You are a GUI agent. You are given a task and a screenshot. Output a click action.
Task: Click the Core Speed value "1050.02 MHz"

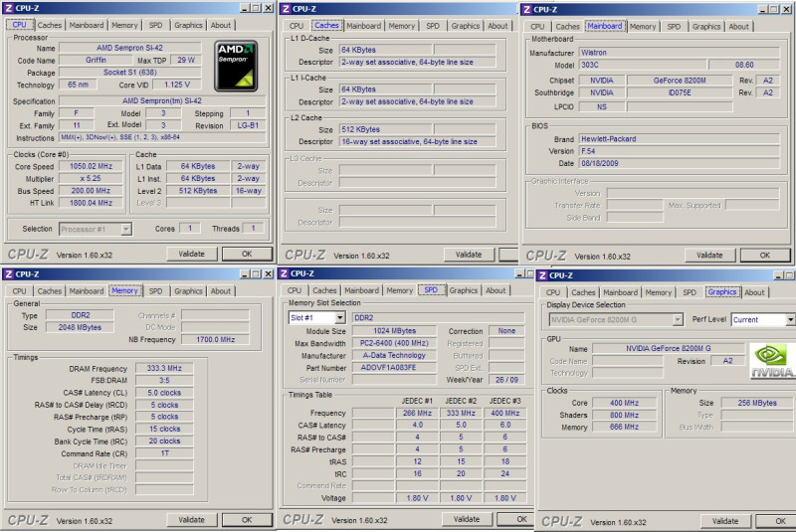(x=91, y=166)
